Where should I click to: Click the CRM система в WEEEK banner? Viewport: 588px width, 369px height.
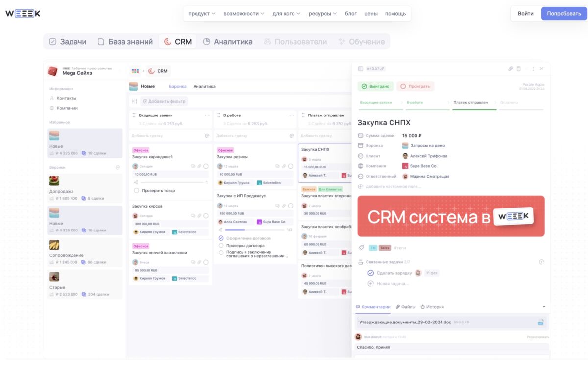coord(451,216)
